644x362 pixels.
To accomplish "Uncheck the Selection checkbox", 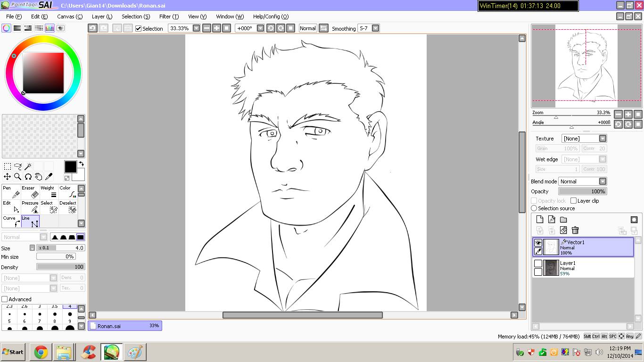I will point(138,28).
